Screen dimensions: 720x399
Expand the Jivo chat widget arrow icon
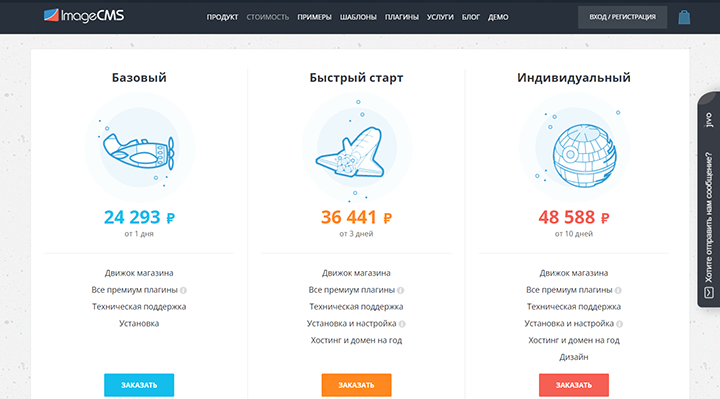(709, 292)
